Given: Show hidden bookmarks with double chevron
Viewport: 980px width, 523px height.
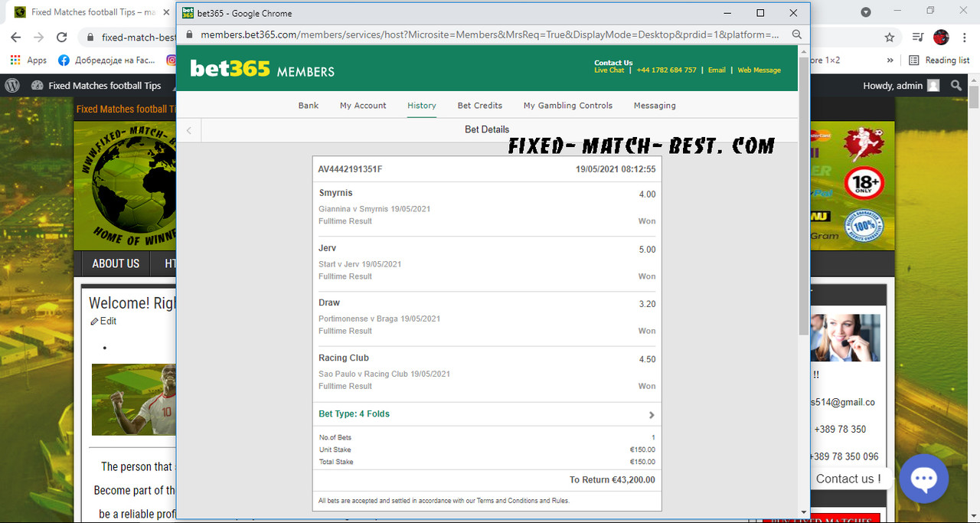Looking at the screenshot, I should (x=890, y=60).
